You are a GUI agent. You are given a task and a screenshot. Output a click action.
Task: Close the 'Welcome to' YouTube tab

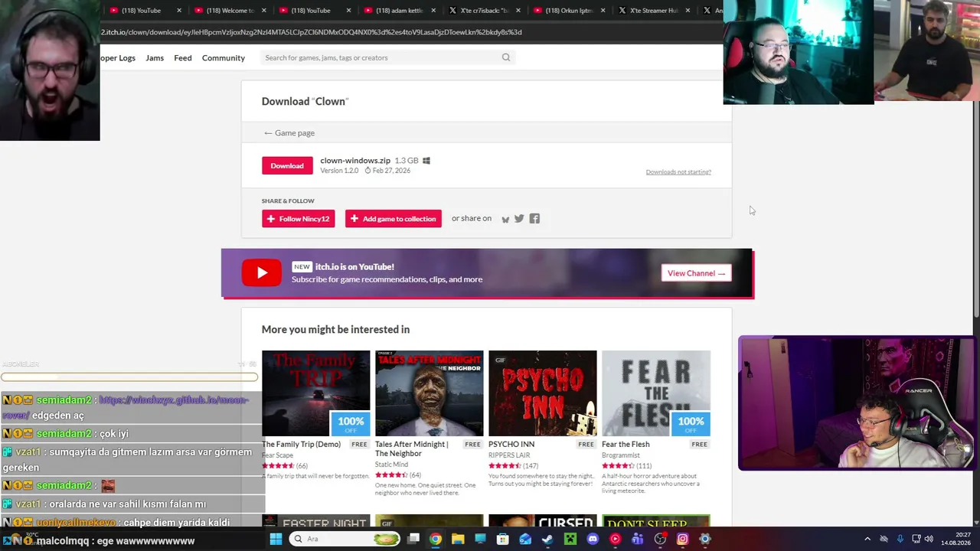[x=264, y=11]
